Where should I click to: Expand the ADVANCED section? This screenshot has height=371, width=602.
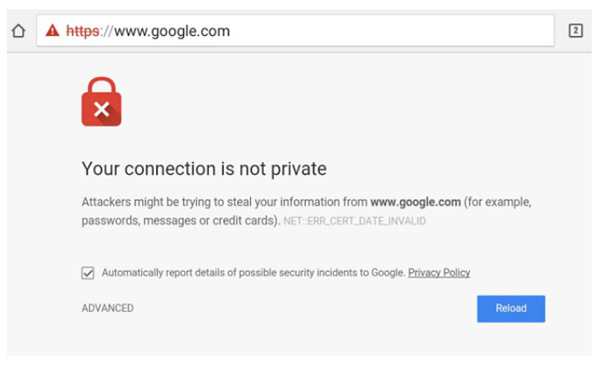pyautogui.click(x=108, y=308)
